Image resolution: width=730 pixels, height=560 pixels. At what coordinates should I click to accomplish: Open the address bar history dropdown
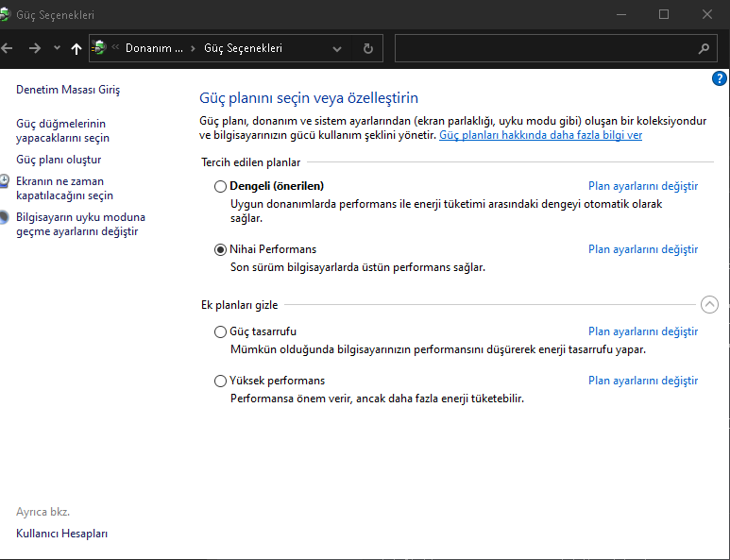(x=338, y=48)
